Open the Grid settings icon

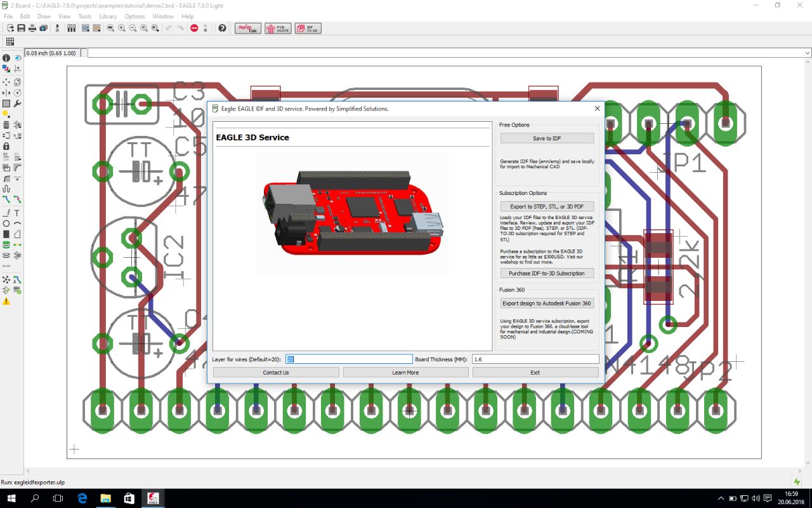(x=10, y=42)
